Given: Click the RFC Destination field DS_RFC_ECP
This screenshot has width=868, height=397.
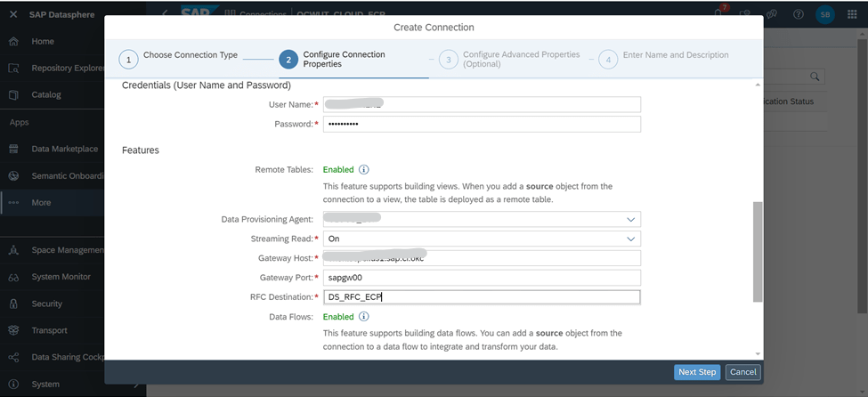Looking at the screenshot, I should tap(482, 297).
